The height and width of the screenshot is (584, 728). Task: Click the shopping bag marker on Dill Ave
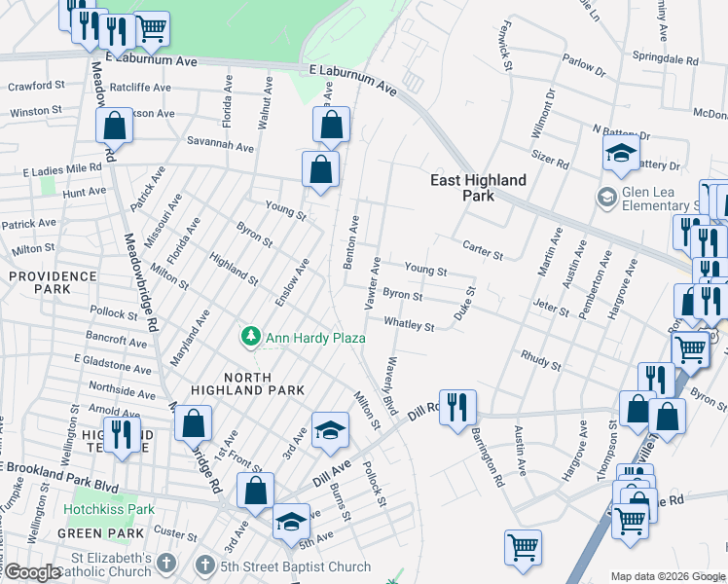[255, 493]
